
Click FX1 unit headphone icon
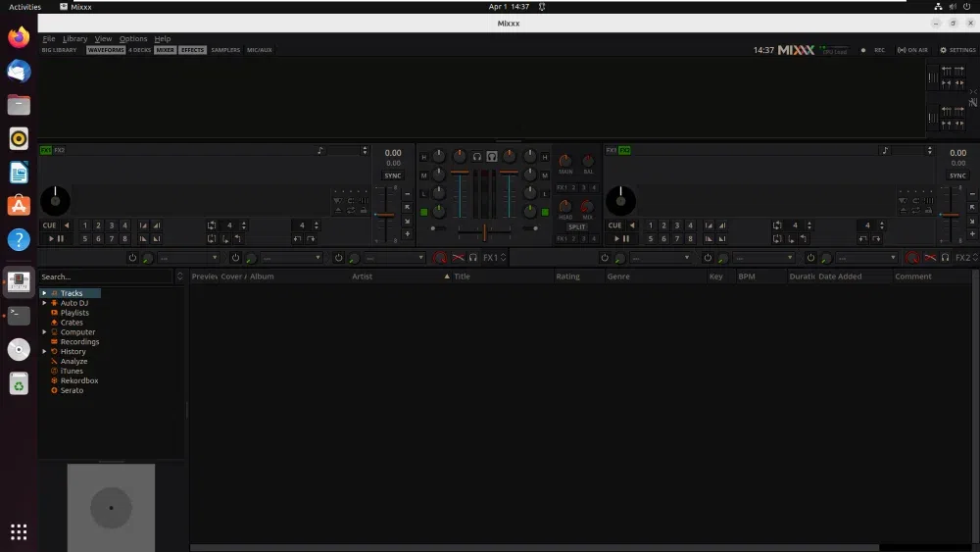click(473, 258)
